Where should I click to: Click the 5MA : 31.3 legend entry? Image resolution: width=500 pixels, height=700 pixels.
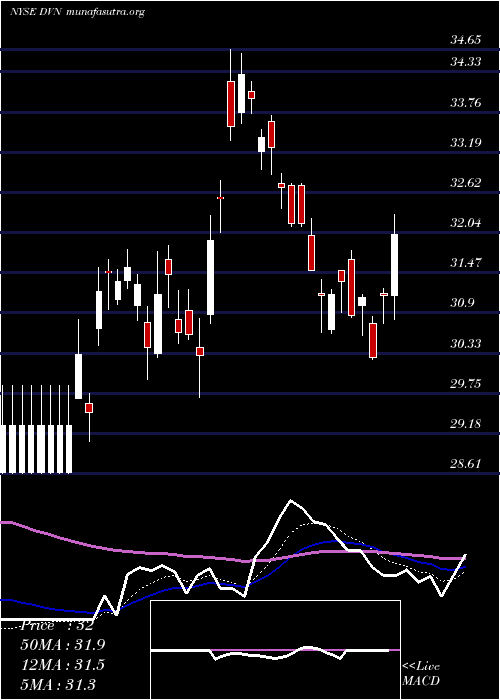click(x=59, y=684)
